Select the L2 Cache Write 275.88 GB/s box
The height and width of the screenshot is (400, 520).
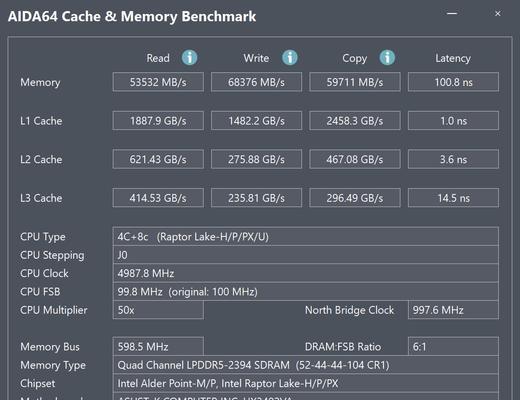click(256, 159)
